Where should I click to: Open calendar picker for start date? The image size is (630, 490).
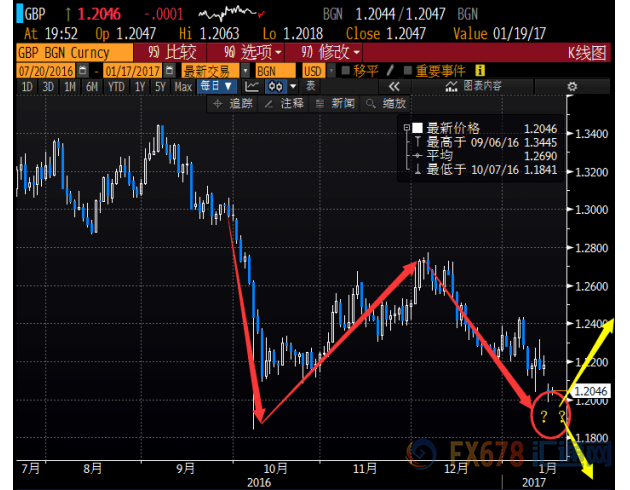pos(80,71)
